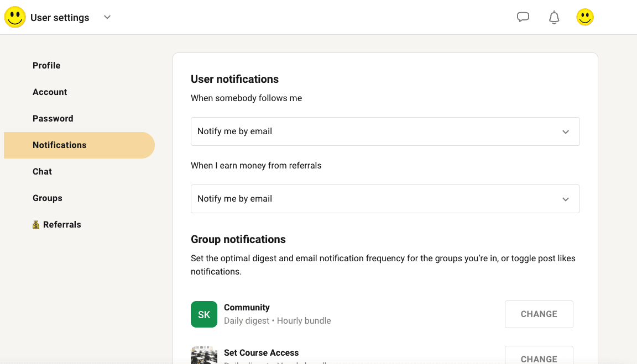Click the money bag icon beside Referrals
Image resolution: width=637 pixels, height=364 pixels.
pyautogui.click(x=36, y=225)
